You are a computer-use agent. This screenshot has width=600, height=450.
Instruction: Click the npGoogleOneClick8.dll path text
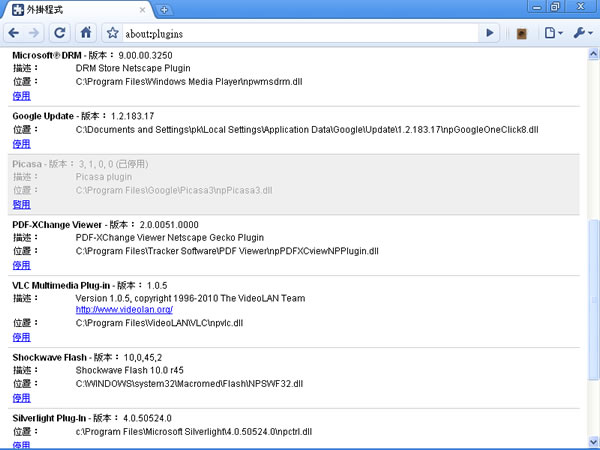point(307,130)
